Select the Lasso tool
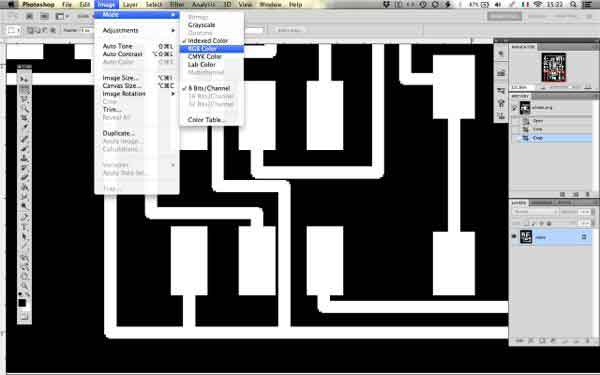Image resolution: width=600 pixels, height=375 pixels. tap(24, 99)
